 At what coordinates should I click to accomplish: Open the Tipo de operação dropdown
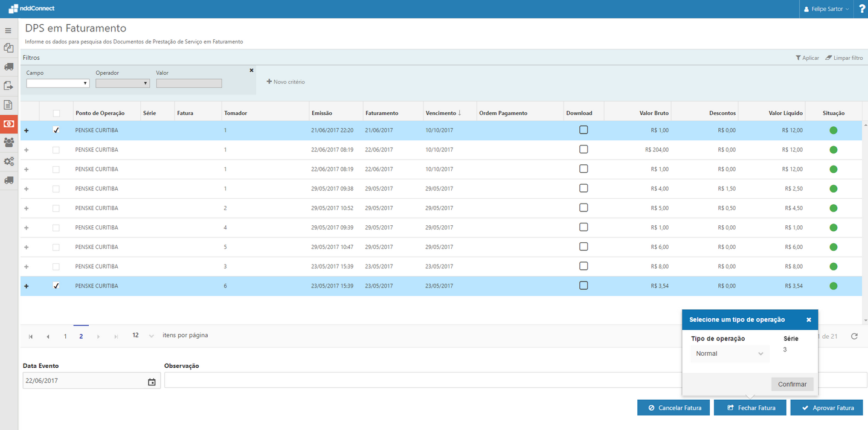click(730, 354)
